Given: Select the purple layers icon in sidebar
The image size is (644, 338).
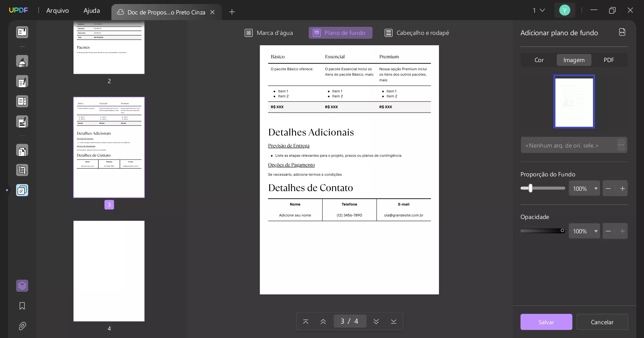Looking at the screenshot, I should point(22,286).
